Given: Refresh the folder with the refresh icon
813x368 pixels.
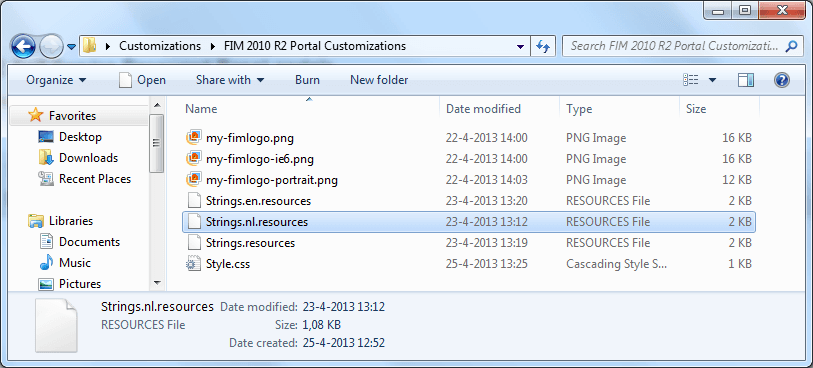Looking at the screenshot, I should [543, 46].
